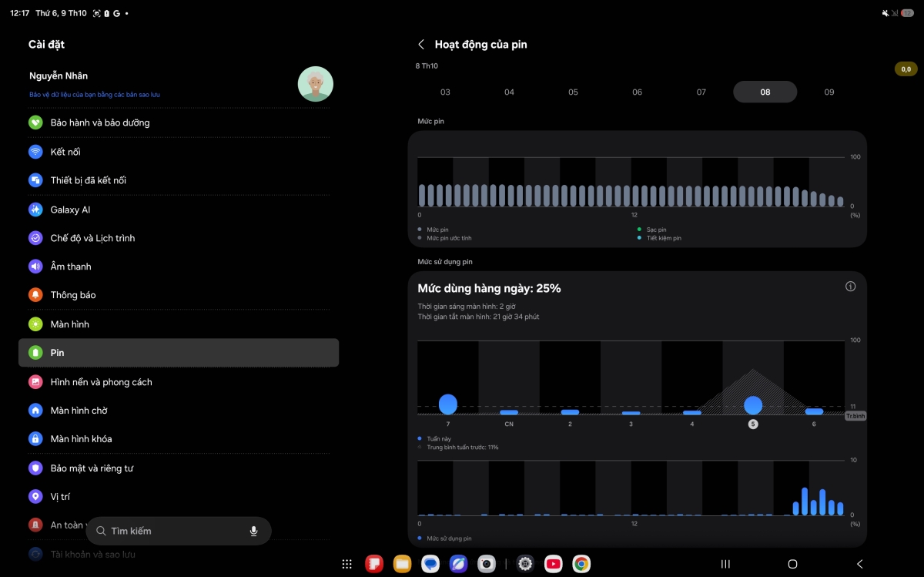
Task: Open Nguyễn Nhân profile avatar
Action: coord(316,84)
